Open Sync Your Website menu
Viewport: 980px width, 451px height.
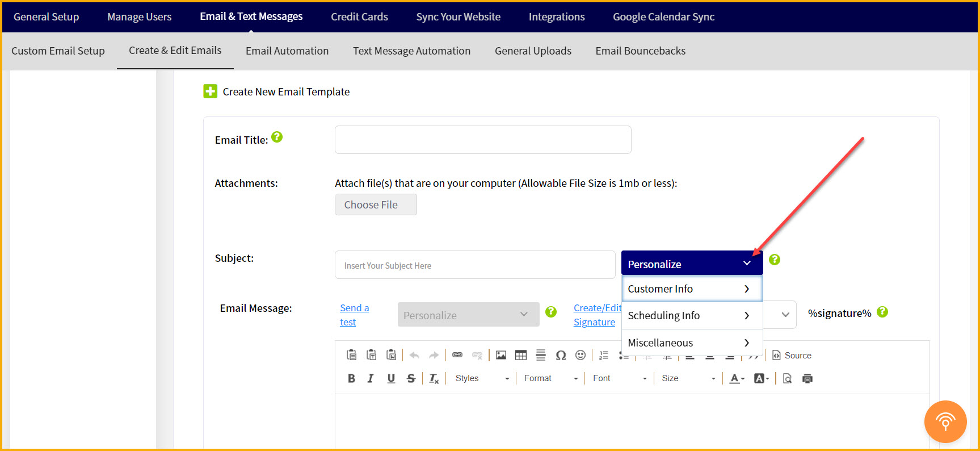tap(459, 17)
